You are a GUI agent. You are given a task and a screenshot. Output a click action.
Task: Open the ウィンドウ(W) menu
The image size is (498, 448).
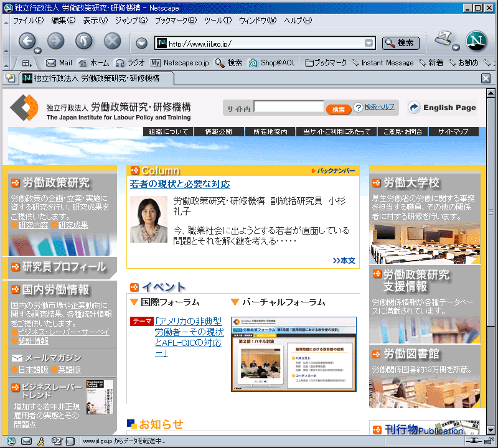(x=258, y=21)
